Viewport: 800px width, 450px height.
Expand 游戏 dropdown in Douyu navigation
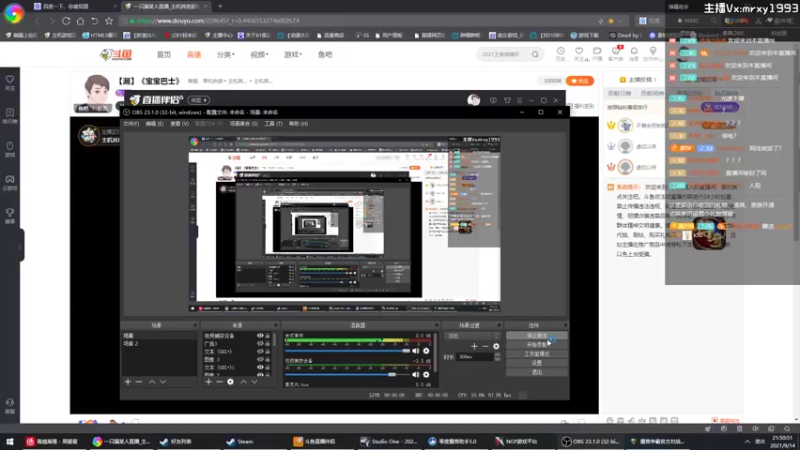(x=293, y=54)
